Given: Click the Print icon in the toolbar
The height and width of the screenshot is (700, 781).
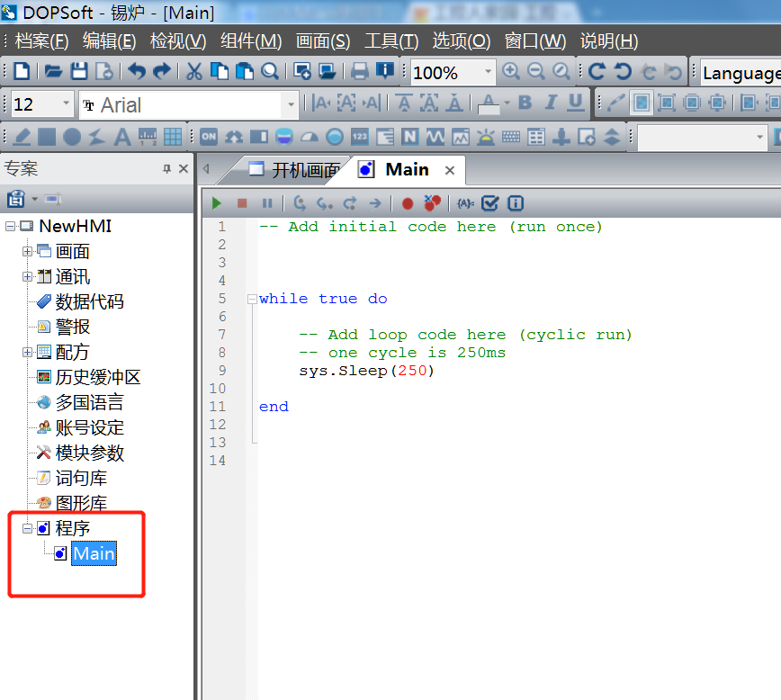Looking at the screenshot, I should tap(360, 72).
